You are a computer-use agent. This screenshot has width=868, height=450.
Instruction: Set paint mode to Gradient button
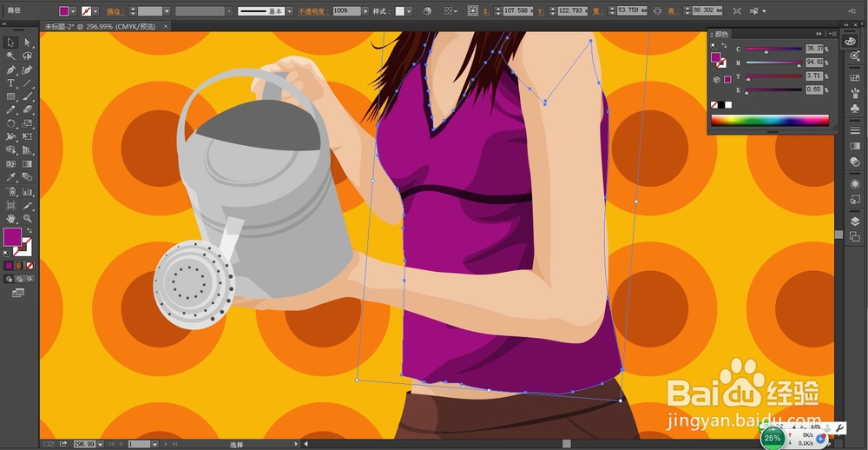(19, 266)
